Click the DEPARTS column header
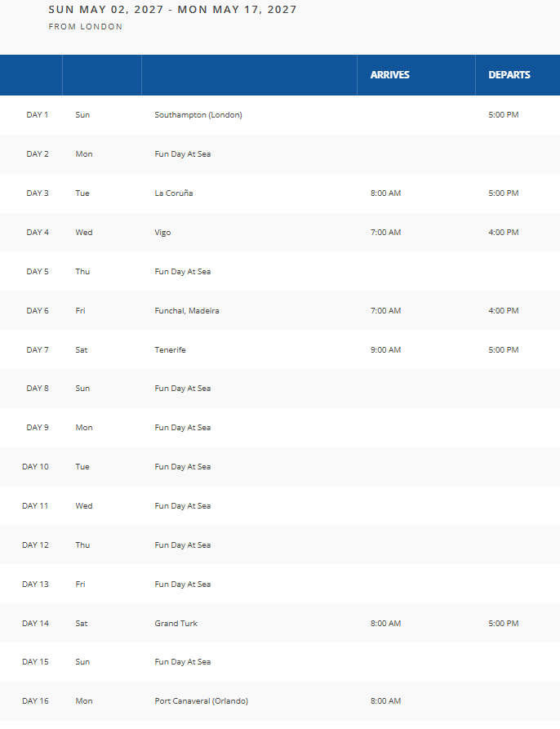The image size is (560, 729). point(509,75)
